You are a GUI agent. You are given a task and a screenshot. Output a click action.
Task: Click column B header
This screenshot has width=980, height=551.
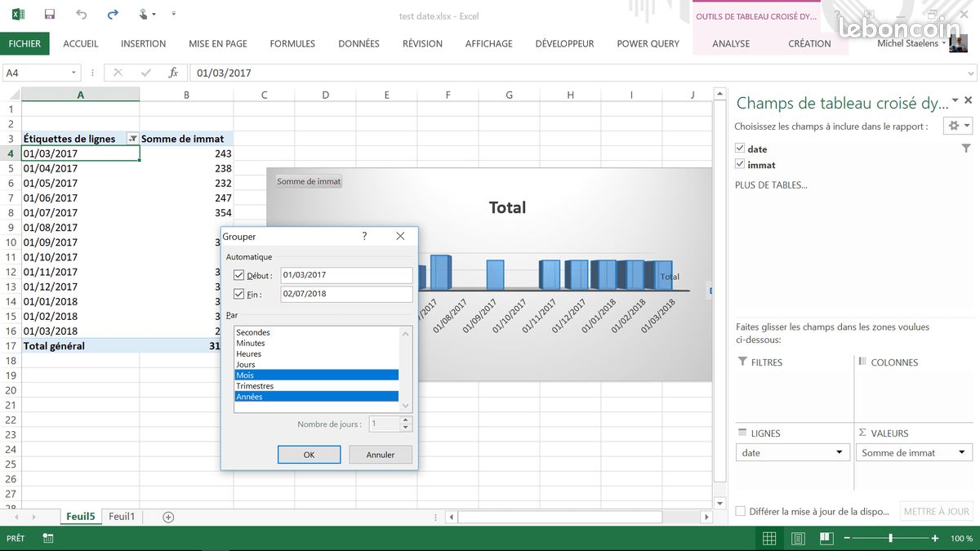pos(186,95)
